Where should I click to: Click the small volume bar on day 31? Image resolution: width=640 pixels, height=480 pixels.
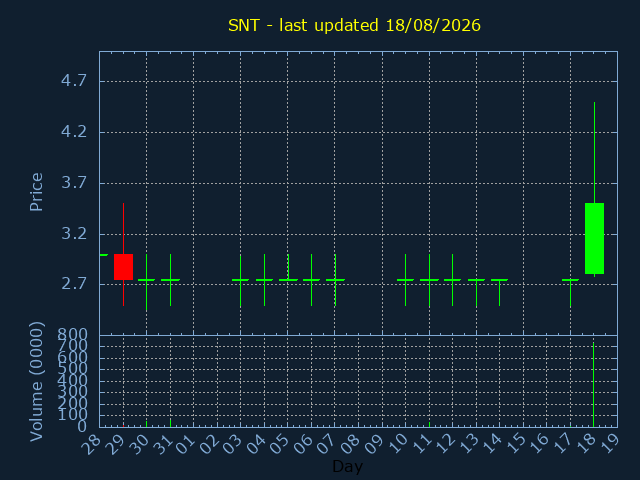tap(170, 422)
